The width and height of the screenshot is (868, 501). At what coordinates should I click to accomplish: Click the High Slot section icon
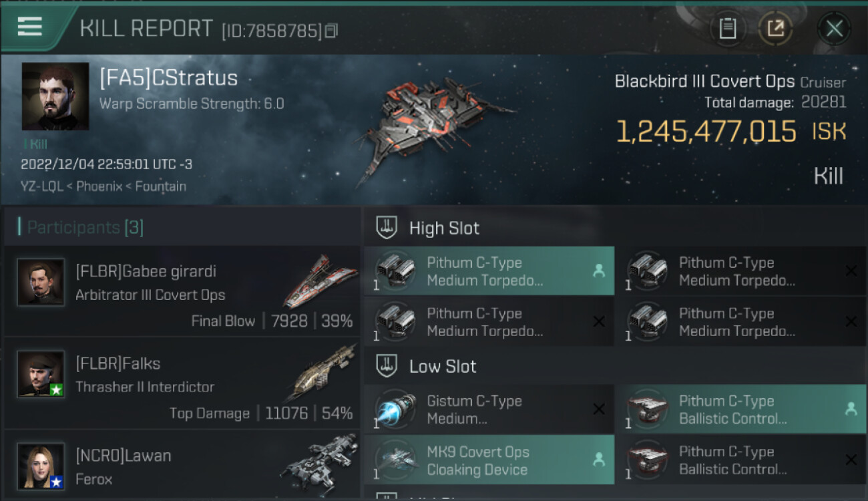click(x=387, y=228)
